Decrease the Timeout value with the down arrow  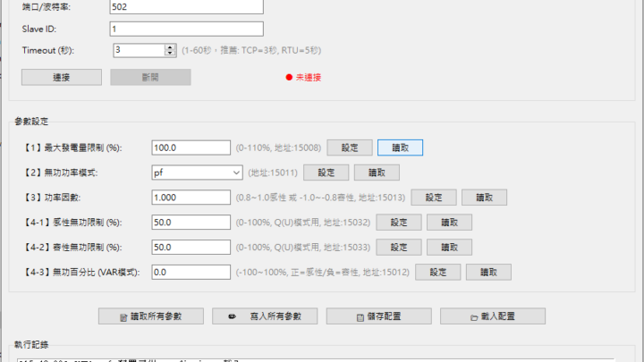click(x=170, y=54)
